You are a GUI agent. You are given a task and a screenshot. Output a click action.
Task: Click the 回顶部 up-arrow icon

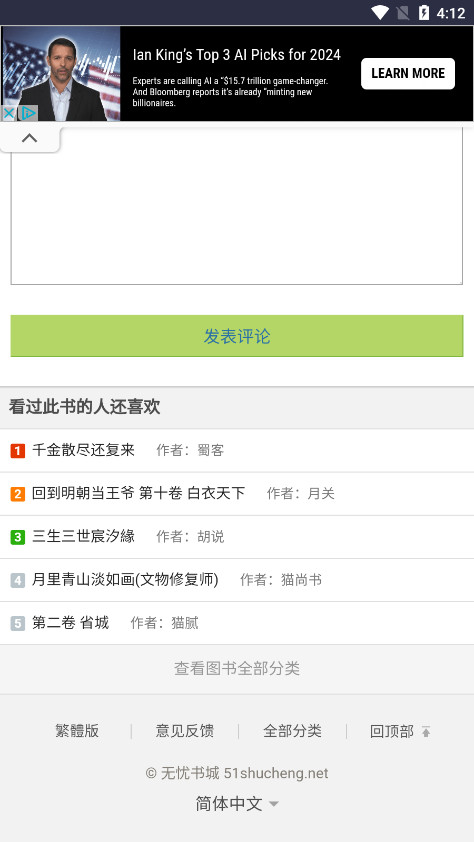coord(426,731)
